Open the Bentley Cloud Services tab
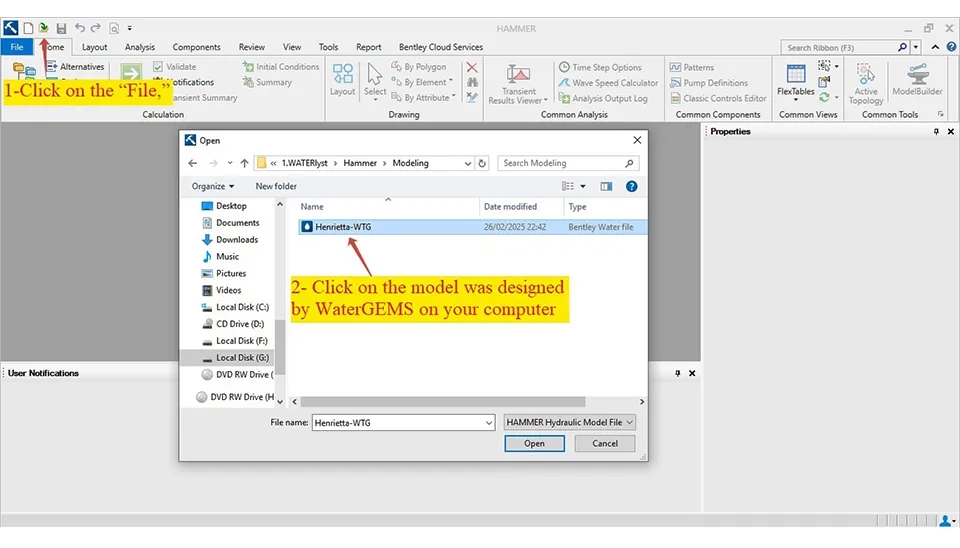 440,47
